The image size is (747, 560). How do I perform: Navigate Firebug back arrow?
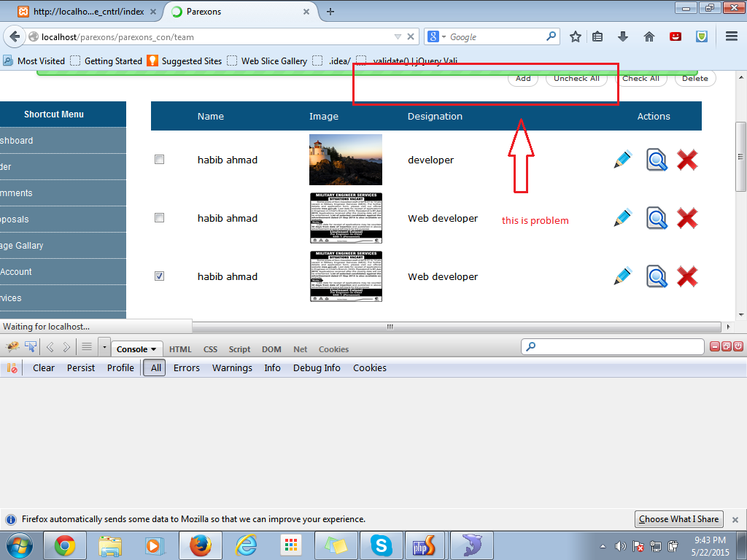tap(50, 347)
